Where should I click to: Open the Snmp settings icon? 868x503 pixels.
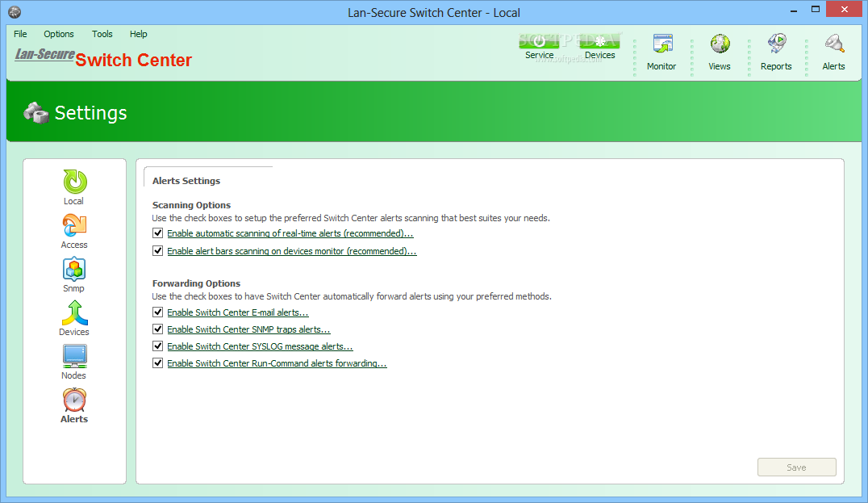74,269
